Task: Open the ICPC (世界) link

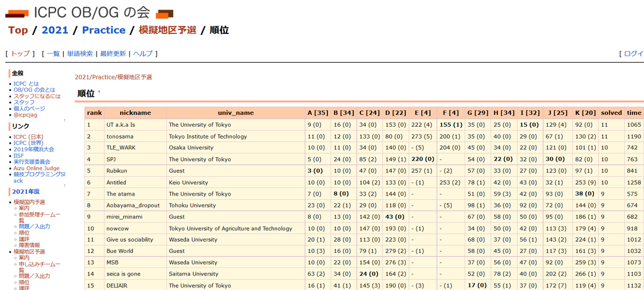Action: pyautogui.click(x=28, y=143)
